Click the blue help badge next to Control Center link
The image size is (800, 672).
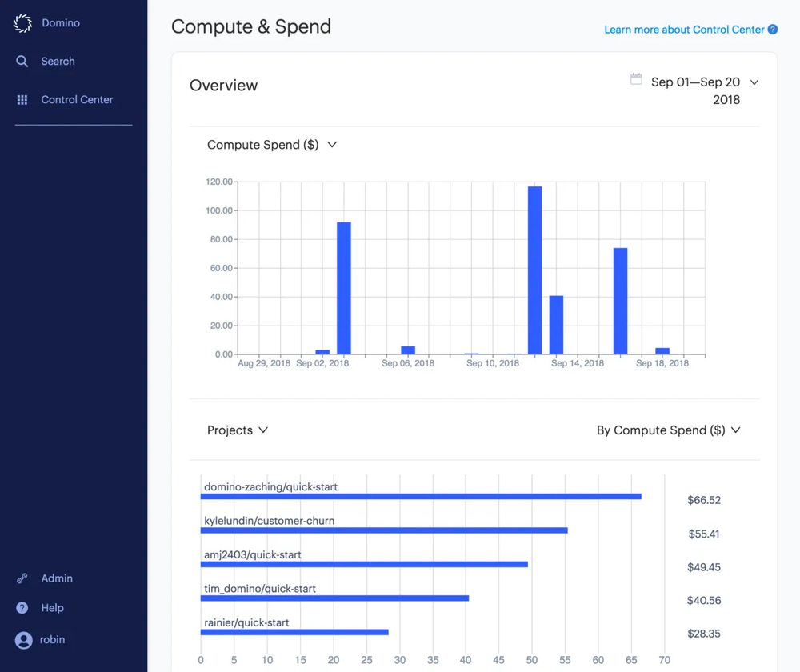772,29
